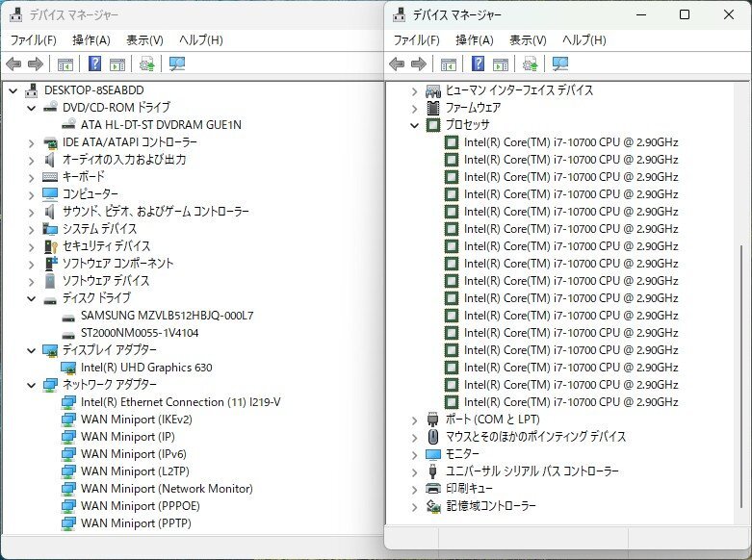Collapse the DVD/CD-ROM ドライブ node
Viewport: 752px width, 560px height.
[x=32, y=108]
